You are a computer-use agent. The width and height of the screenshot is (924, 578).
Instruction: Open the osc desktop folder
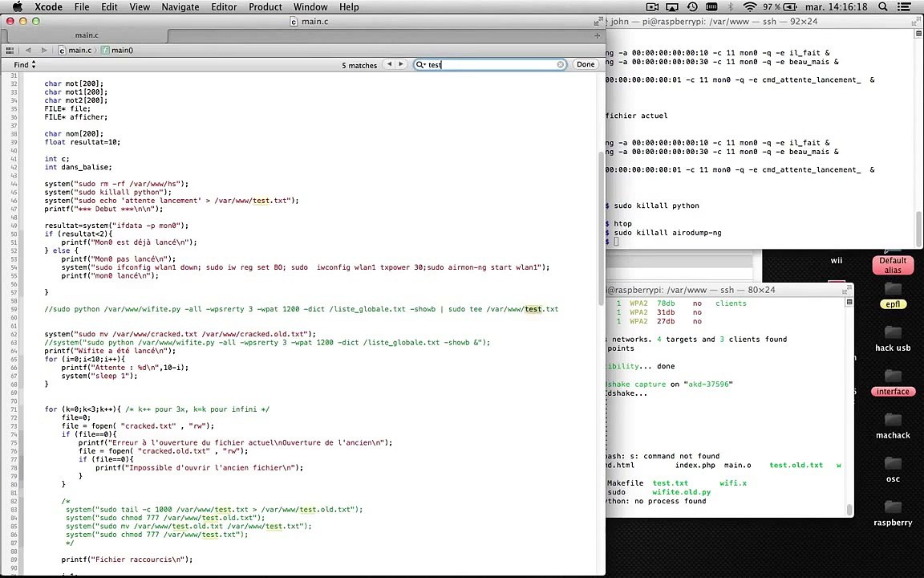893,470
